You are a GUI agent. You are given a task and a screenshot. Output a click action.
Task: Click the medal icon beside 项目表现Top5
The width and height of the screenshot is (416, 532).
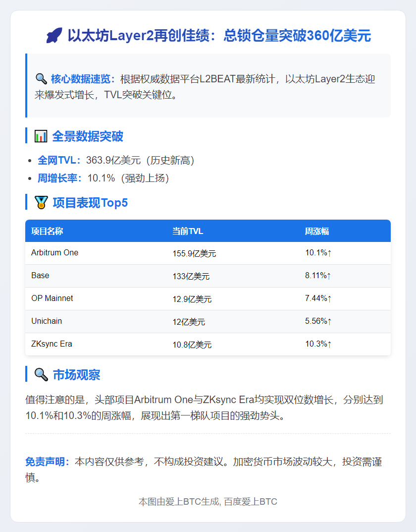[x=41, y=203]
